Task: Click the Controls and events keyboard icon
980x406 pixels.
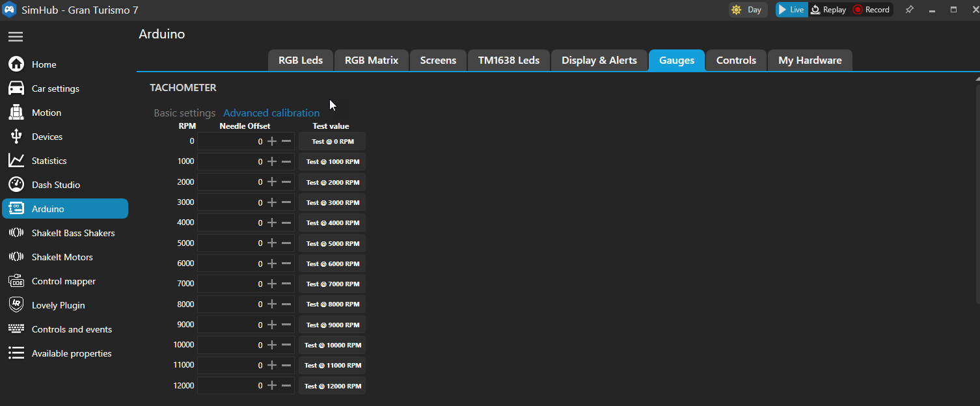Action: click(x=16, y=329)
